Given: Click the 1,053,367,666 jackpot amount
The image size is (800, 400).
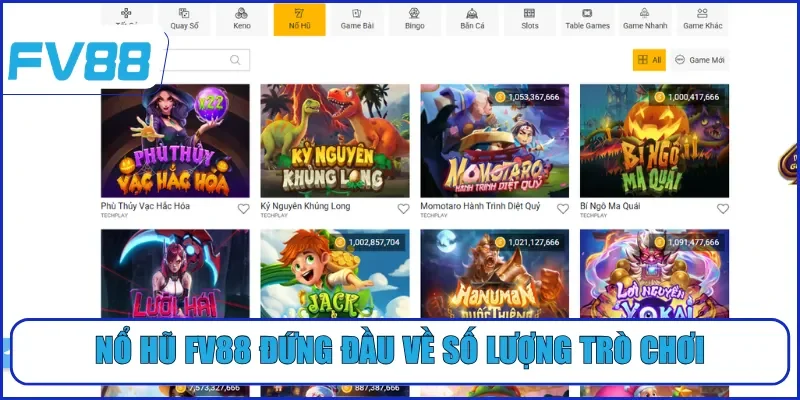Looking at the screenshot, I should point(534,97).
